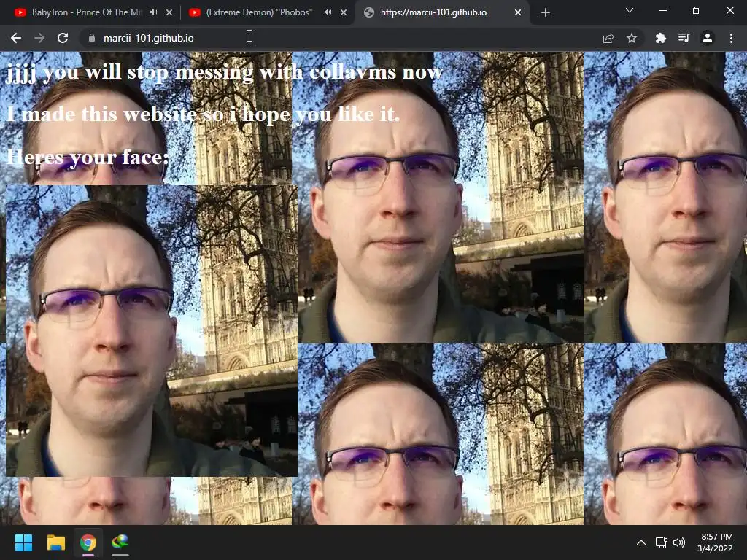
Task: Open File Explorer from the taskbar
Action: coord(55,542)
